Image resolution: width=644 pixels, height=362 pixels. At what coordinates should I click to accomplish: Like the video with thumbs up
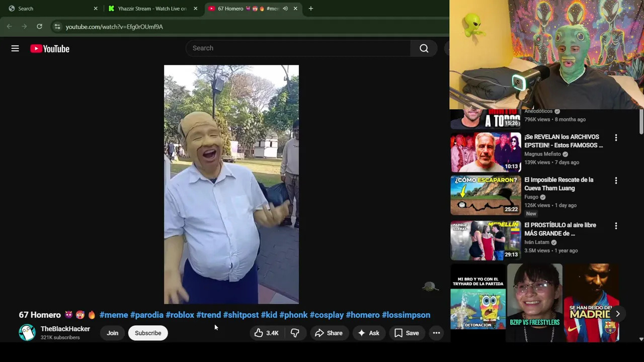pyautogui.click(x=267, y=333)
